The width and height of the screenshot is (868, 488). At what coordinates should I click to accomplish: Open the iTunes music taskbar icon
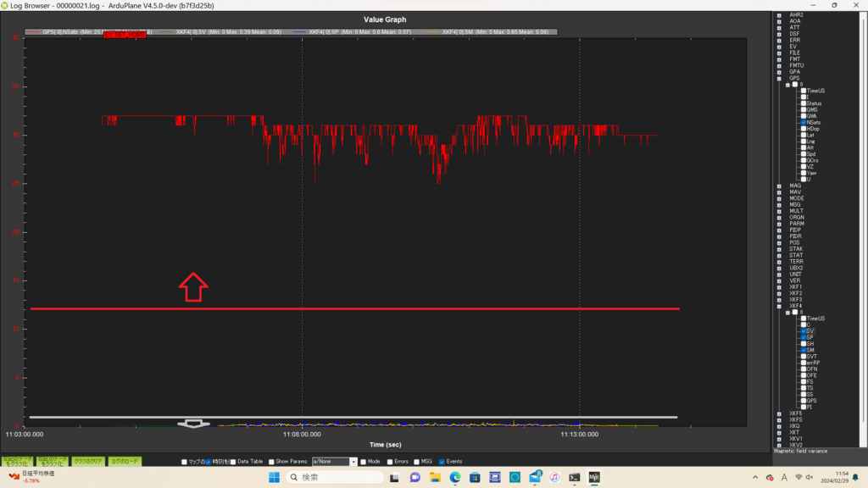coord(554,478)
